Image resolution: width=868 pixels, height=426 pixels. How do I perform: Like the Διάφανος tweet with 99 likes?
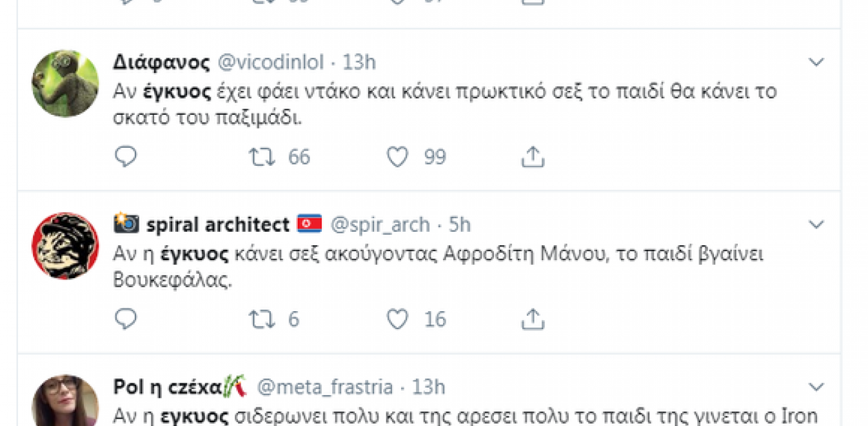point(397,157)
